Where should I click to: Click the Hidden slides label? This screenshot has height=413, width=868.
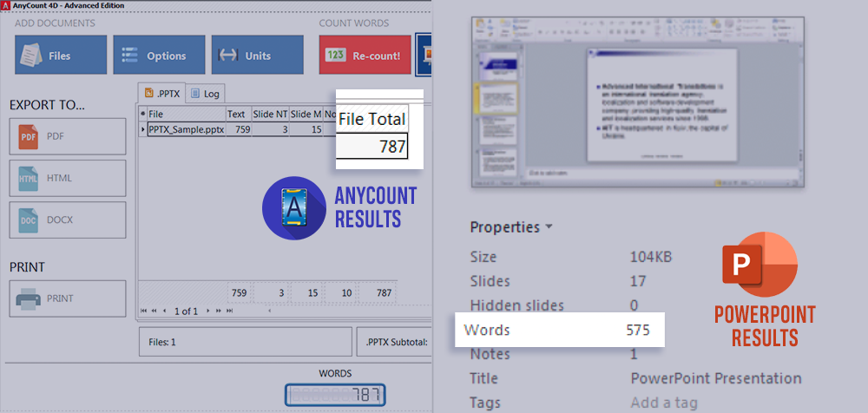pyautogui.click(x=517, y=305)
